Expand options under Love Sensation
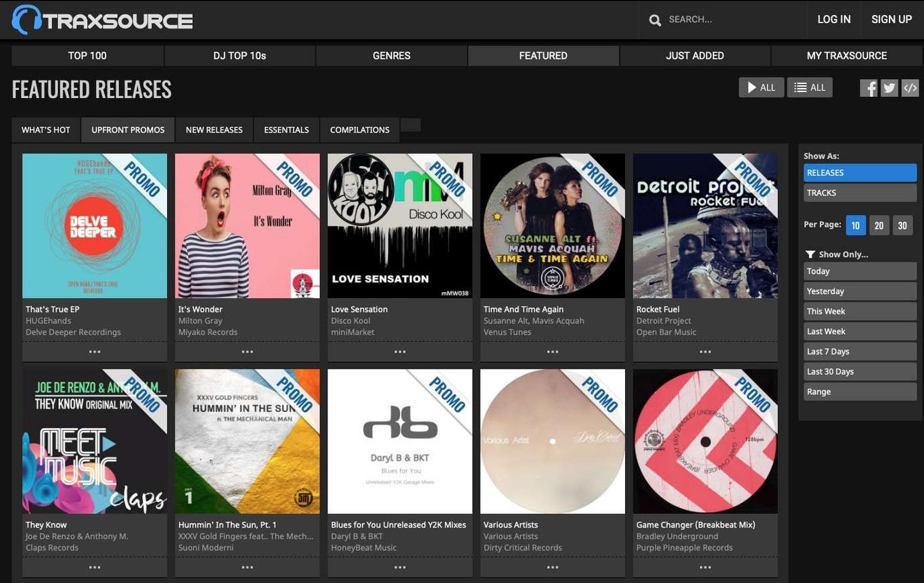Image resolution: width=924 pixels, height=583 pixels. (x=400, y=352)
